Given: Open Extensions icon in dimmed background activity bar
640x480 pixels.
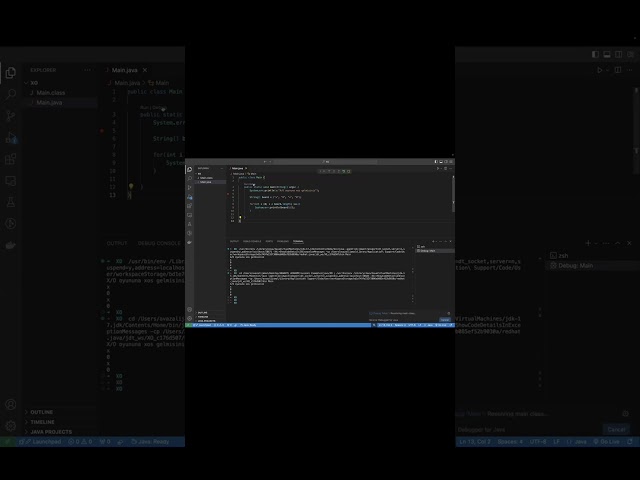Looking at the screenshot, I should (11, 159).
